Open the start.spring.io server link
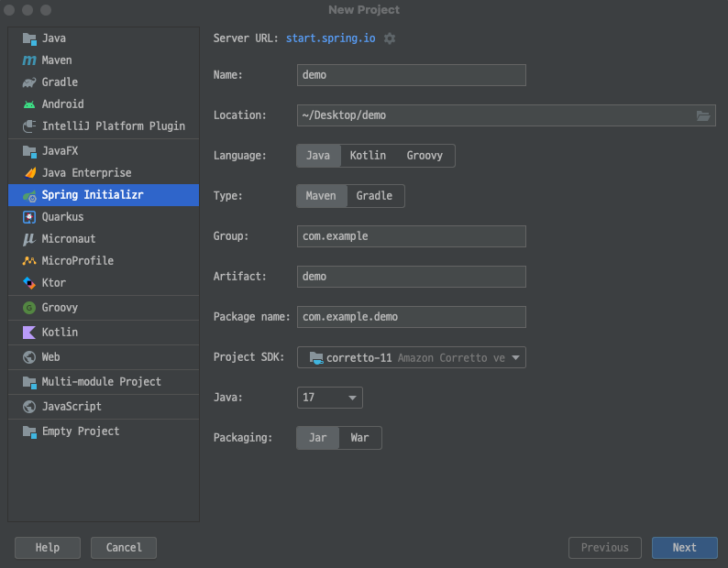The width and height of the screenshot is (728, 568). 331,38
